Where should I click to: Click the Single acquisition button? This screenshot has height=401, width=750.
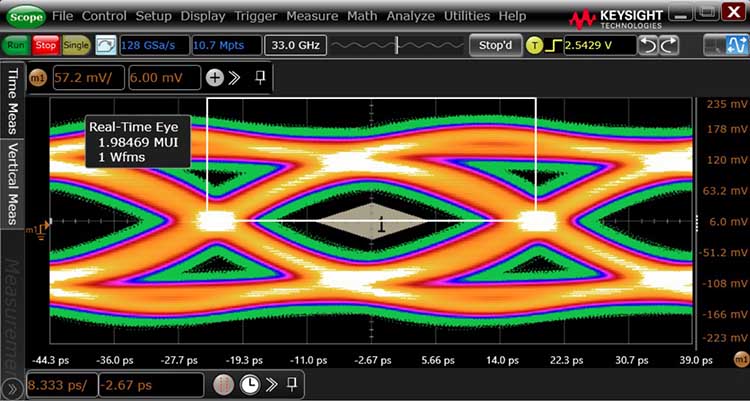(x=76, y=45)
